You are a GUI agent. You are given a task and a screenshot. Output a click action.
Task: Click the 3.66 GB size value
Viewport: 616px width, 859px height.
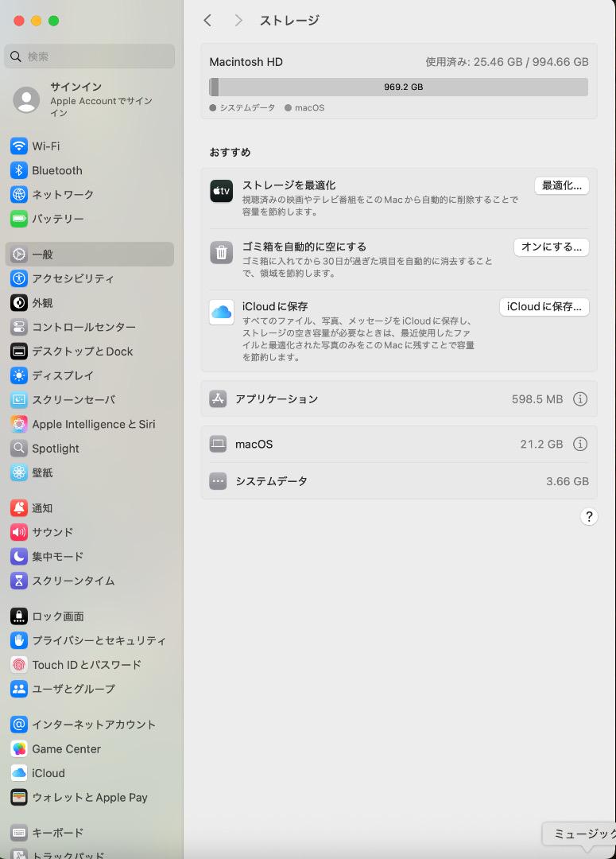[x=568, y=481]
